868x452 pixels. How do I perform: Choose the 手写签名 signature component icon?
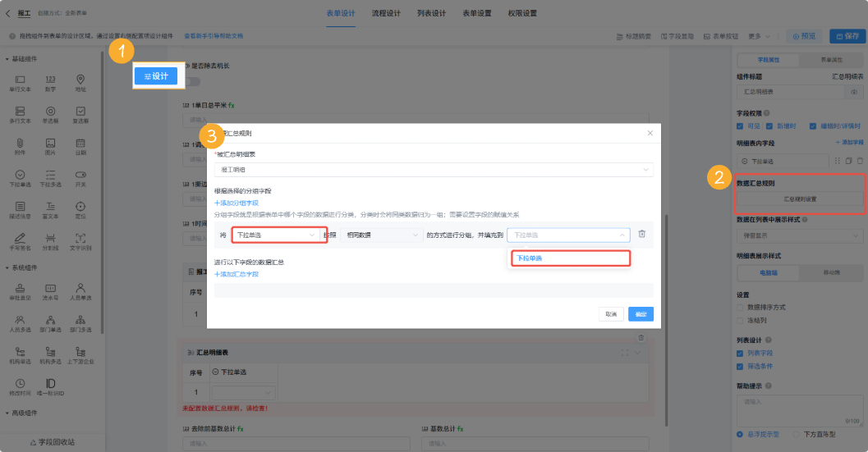(x=20, y=239)
